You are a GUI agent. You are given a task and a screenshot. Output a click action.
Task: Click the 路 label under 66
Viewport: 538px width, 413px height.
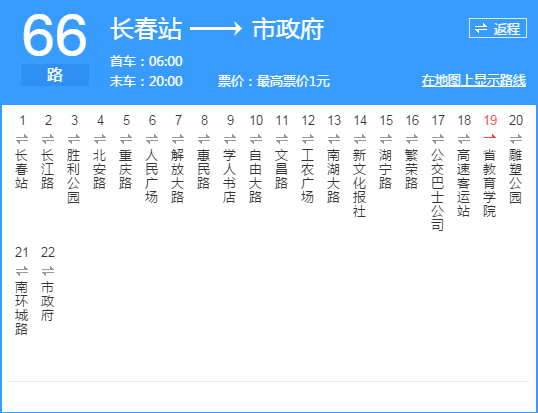55,75
